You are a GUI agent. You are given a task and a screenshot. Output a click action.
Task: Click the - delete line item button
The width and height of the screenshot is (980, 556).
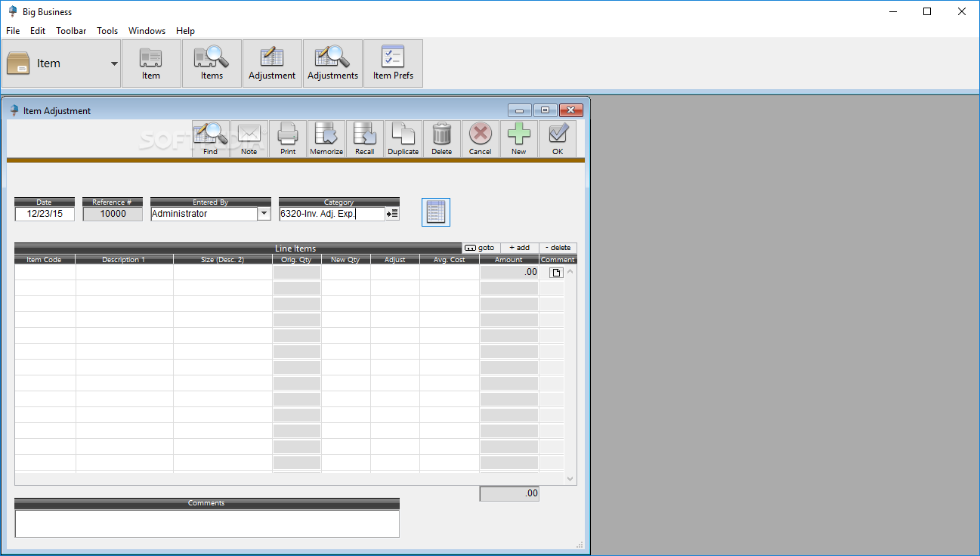point(558,248)
